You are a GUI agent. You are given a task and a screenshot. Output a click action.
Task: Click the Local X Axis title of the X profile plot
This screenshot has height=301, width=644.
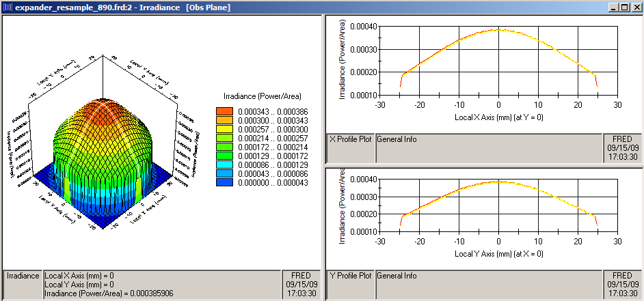click(498, 117)
